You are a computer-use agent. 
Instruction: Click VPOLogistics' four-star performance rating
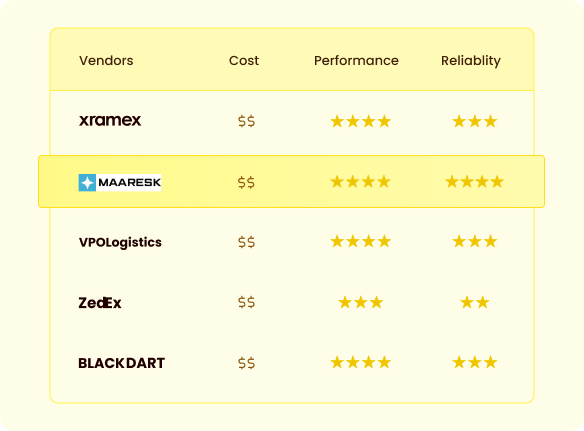(361, 241)
